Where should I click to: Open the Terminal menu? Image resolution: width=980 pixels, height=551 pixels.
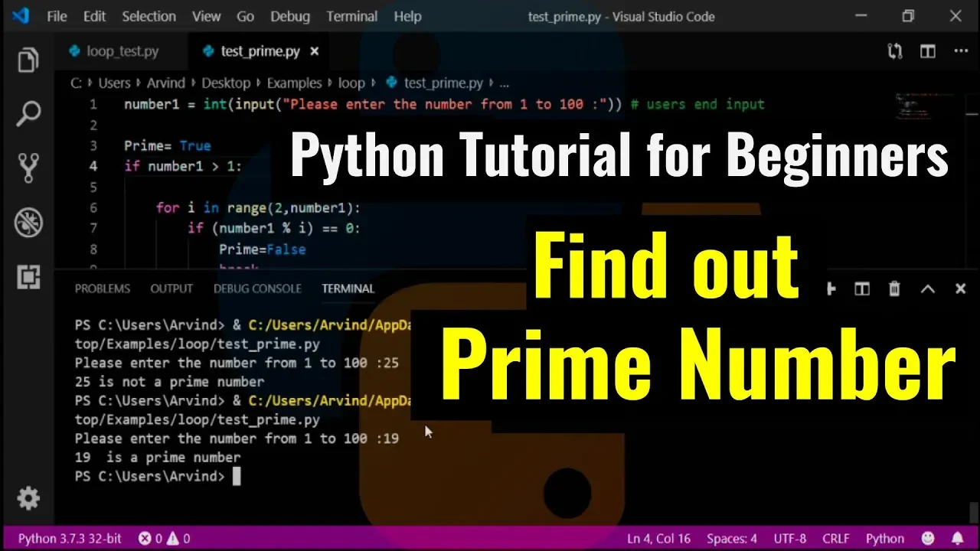pos(352,16)
